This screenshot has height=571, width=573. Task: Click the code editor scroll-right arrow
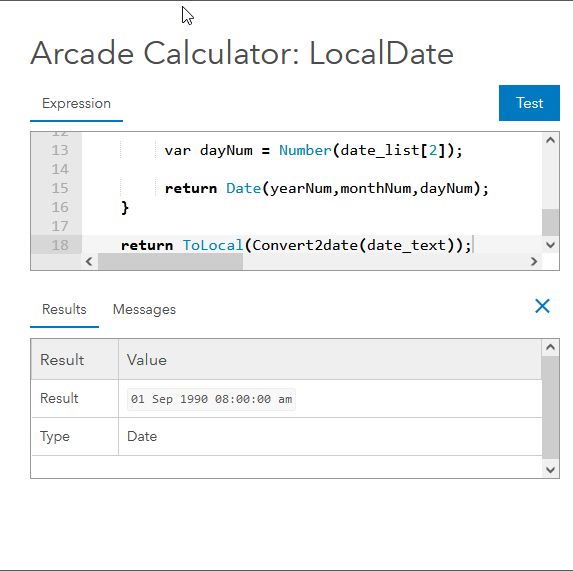click(x=534, y=262)
